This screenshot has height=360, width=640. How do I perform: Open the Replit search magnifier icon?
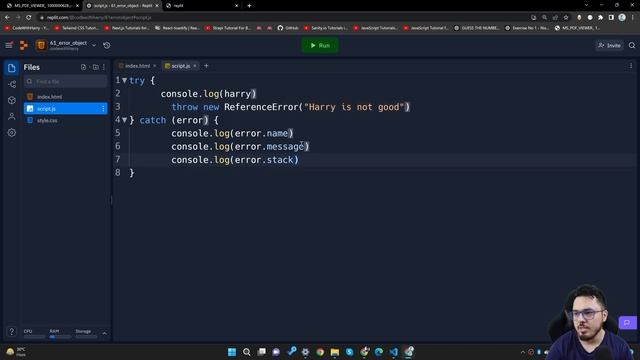click(x=632, y=45)
